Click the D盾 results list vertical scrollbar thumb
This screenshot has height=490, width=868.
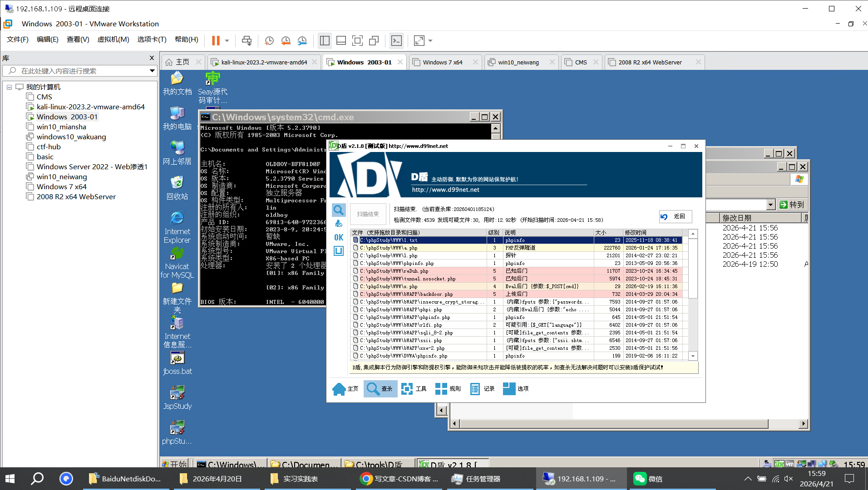coord(693,268)
